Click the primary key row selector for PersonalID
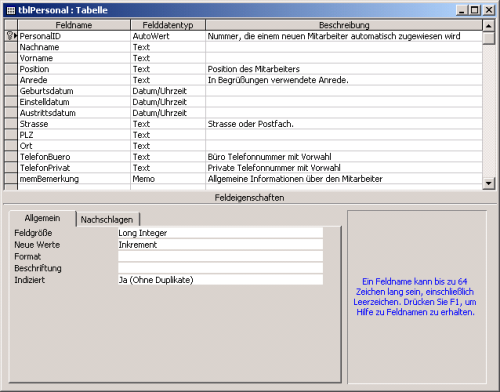This screenshot has height=392, width=500. point(11,36)
